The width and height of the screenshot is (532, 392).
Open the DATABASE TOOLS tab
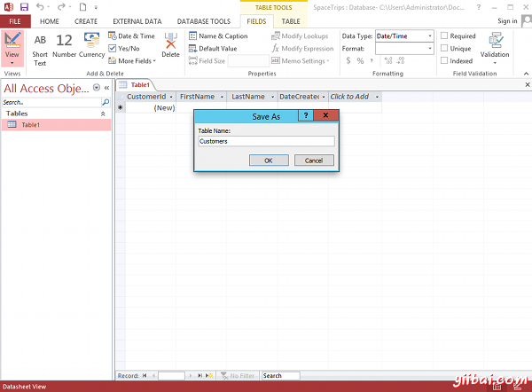click(204, 20)
